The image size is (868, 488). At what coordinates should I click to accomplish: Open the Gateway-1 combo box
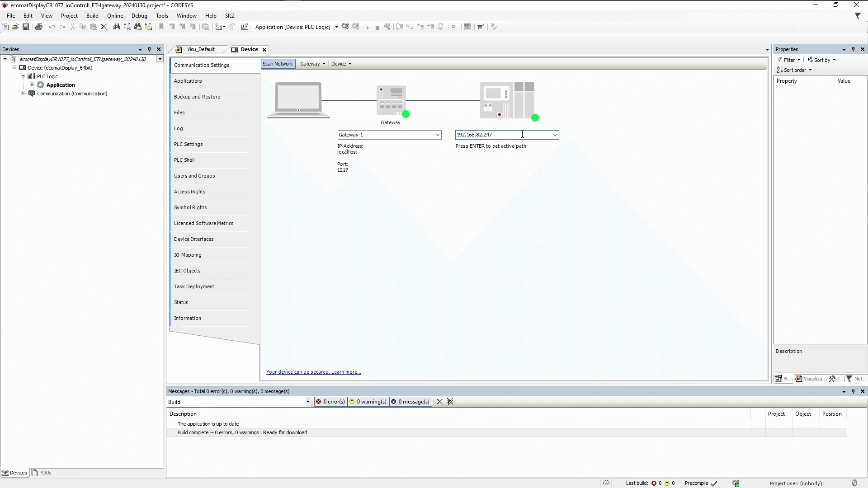tap(437, 135)
